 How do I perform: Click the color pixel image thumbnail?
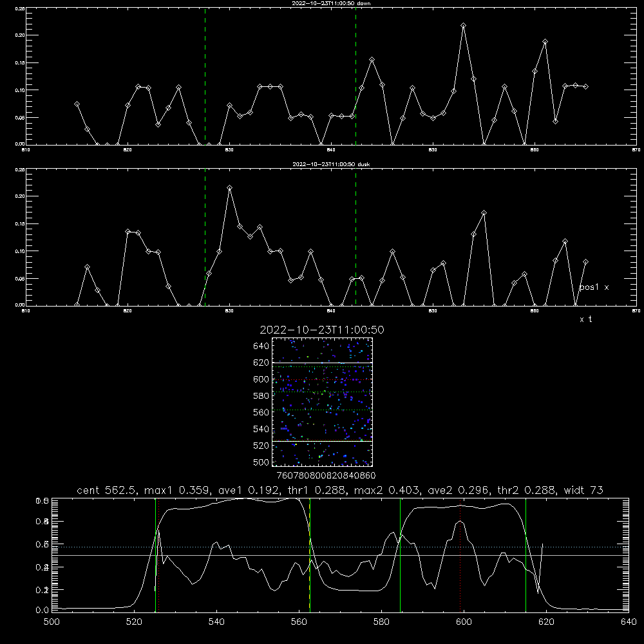click(322, 402)
